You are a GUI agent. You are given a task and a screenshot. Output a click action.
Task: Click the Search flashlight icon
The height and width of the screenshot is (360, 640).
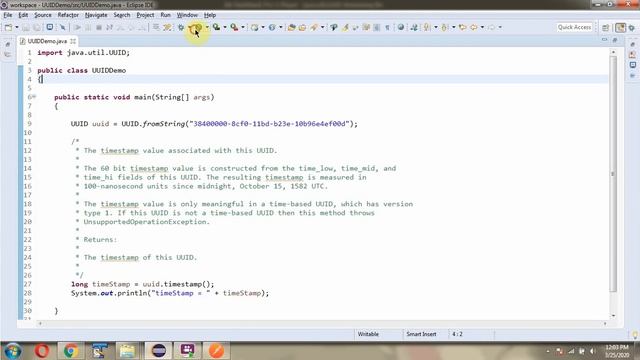314,27
